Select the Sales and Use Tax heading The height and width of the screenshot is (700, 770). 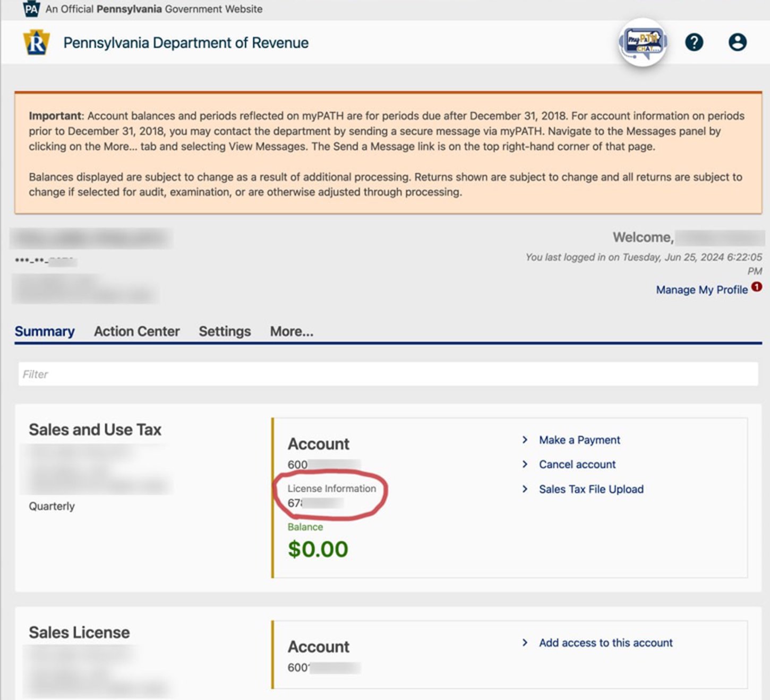(95, 430)
